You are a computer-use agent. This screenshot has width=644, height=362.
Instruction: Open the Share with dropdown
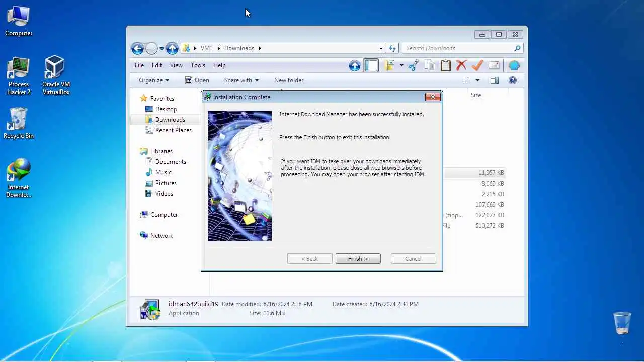[242, 80]
